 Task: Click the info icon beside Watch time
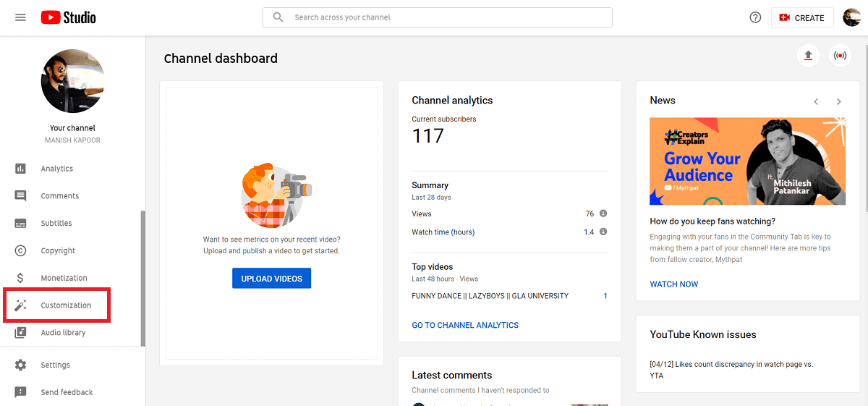point(603,232)
